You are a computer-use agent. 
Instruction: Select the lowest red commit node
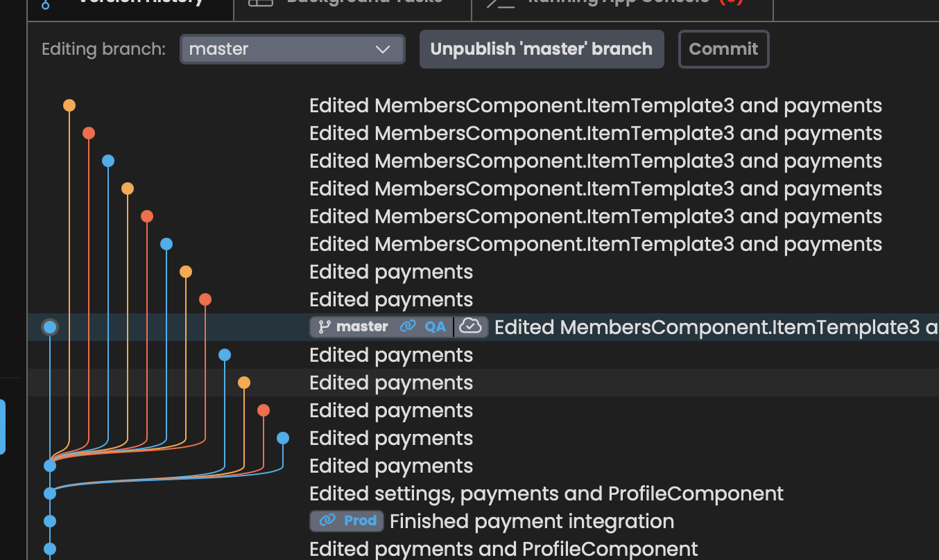pyautogui.click(x=264, y=410)
